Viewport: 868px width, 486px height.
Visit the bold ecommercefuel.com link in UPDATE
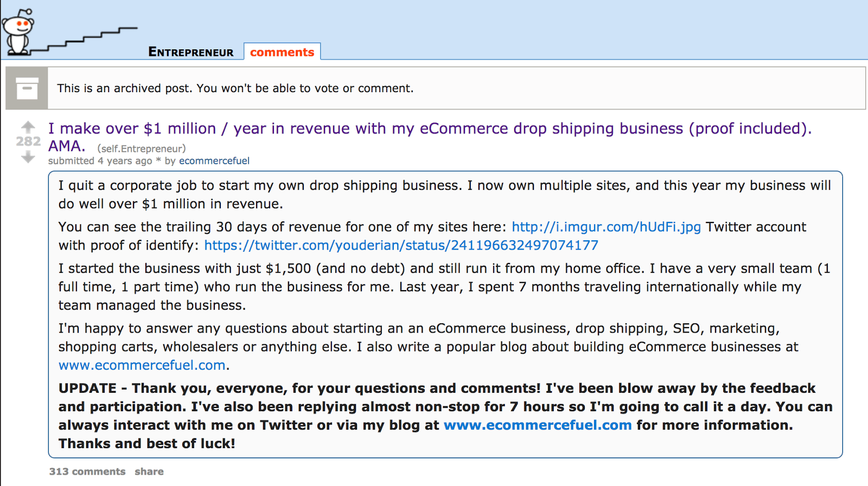[x=538, y=425]
